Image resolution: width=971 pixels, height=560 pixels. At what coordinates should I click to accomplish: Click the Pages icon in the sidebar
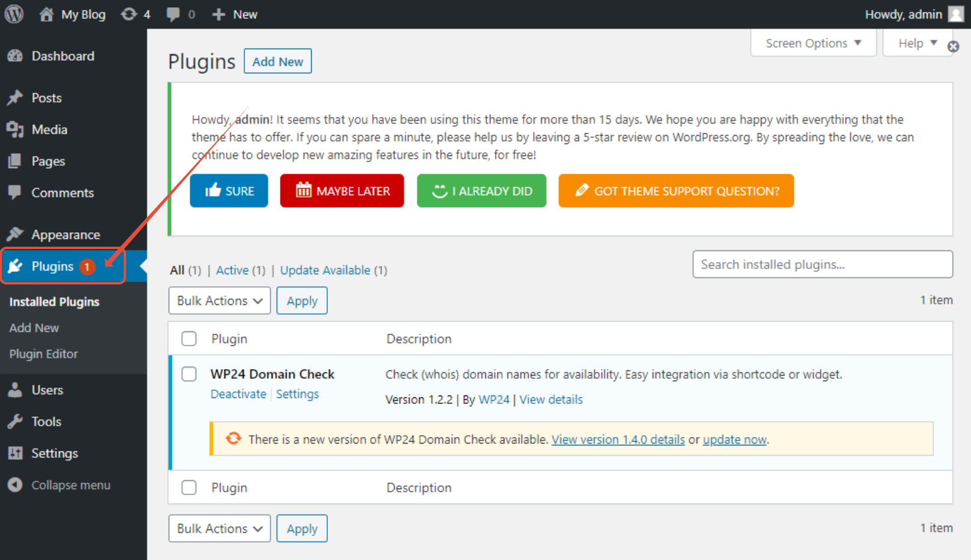[15, 161]
